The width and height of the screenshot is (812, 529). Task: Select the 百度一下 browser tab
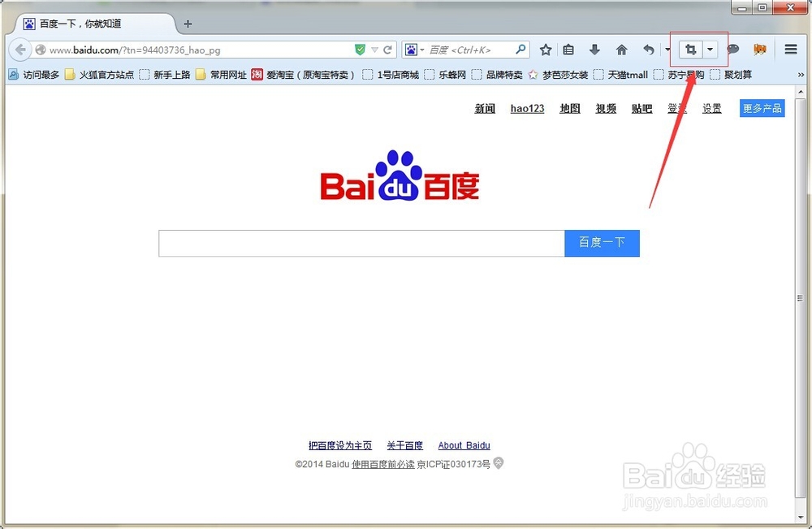(x=95, y=24)
